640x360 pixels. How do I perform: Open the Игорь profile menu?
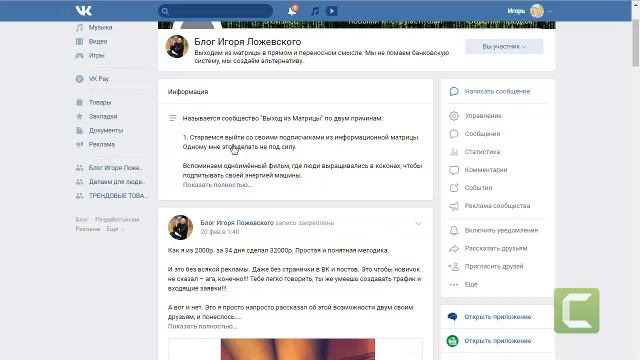click(529, 11)
